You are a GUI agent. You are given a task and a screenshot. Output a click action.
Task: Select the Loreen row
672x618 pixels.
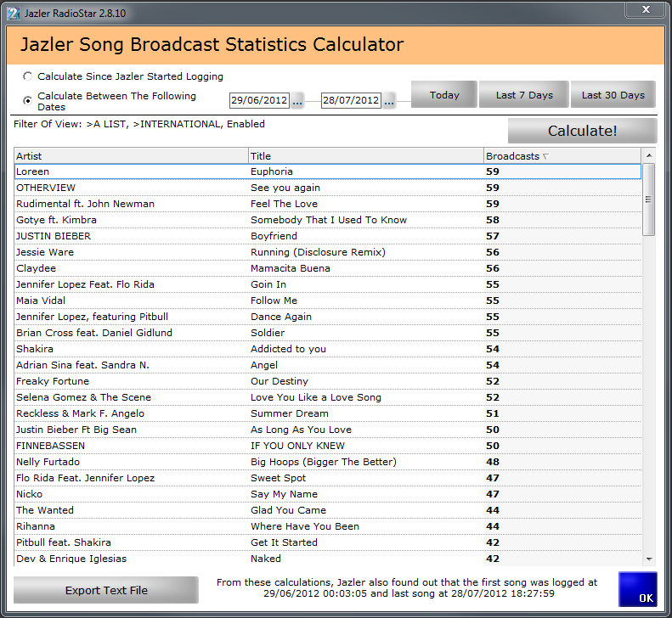[x=328, y=171]
